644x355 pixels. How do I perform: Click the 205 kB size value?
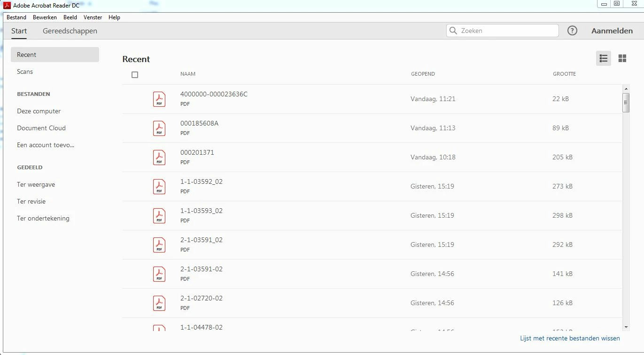pos(562,158)
